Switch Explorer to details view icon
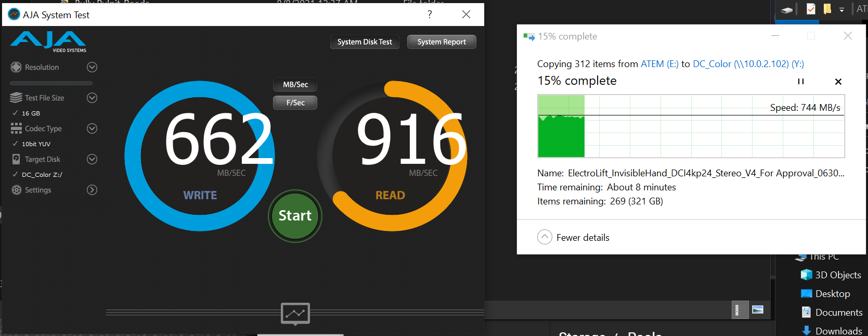This screenshot has width=868, height=336. tap(740, 310)
